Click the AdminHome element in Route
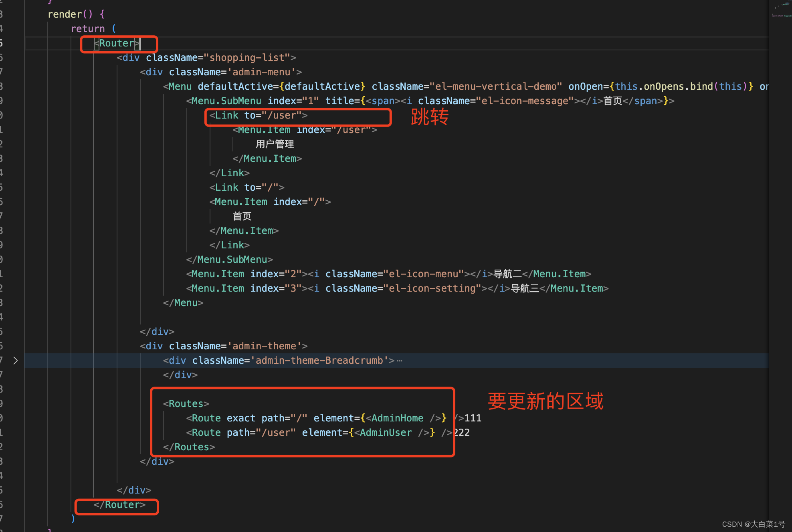 click(x=397, y=418)
